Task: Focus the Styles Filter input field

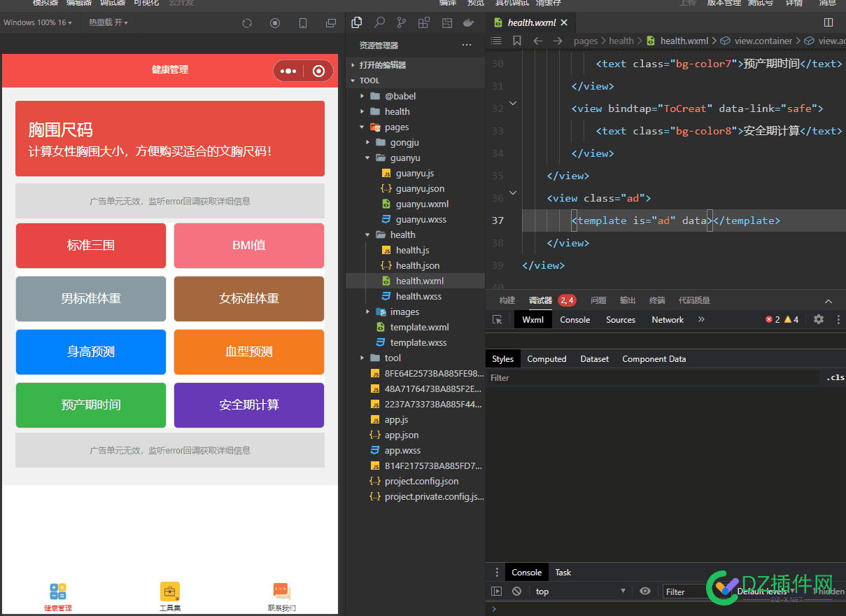Action: [654, 377]
